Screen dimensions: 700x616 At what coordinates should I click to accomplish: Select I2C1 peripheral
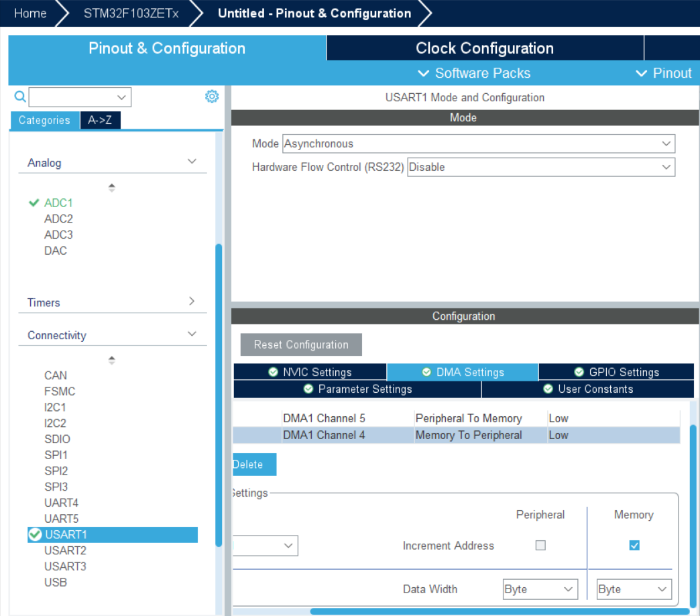click(55, 408)
